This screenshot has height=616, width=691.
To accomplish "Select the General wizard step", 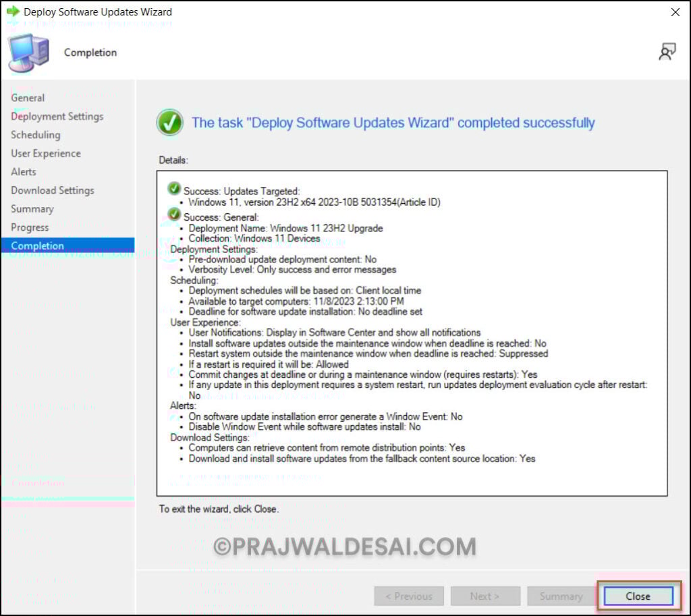I will click(x=28, y=98).
